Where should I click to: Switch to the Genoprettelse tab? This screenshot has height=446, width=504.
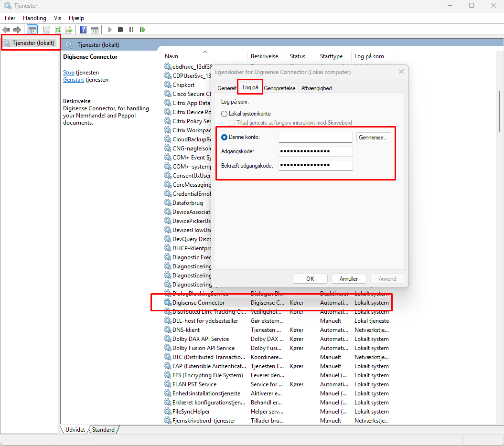pos(279,88)
